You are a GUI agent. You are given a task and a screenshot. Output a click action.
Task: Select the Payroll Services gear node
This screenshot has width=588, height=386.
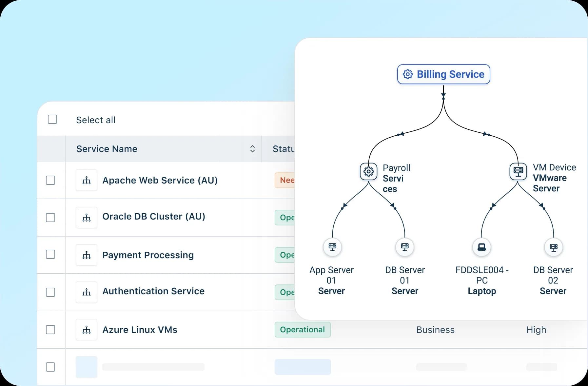369,171
